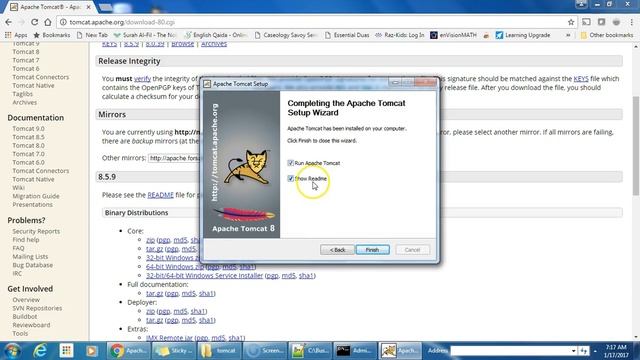
Task: Close the Apache Tomcat browser tab
Action: coord(89,7)
